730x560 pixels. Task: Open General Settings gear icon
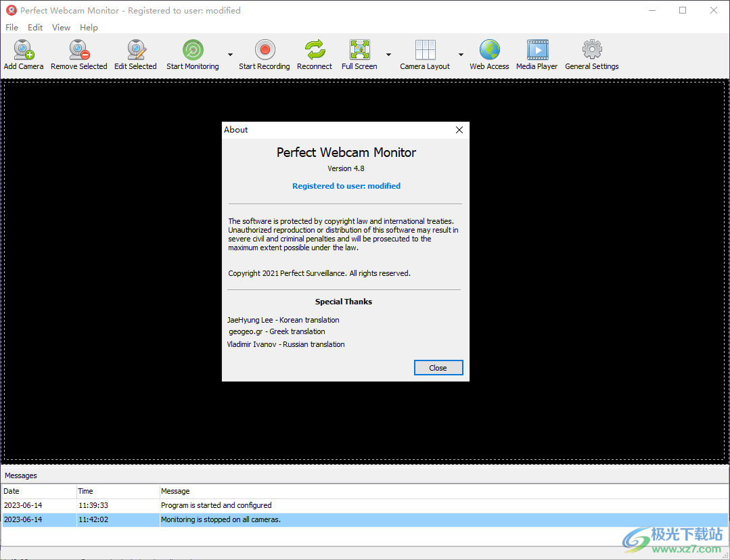592,50
